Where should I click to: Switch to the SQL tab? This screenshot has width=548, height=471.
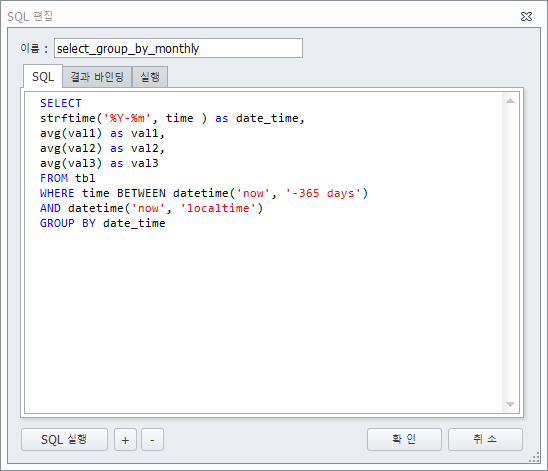[x=43, y=76]
